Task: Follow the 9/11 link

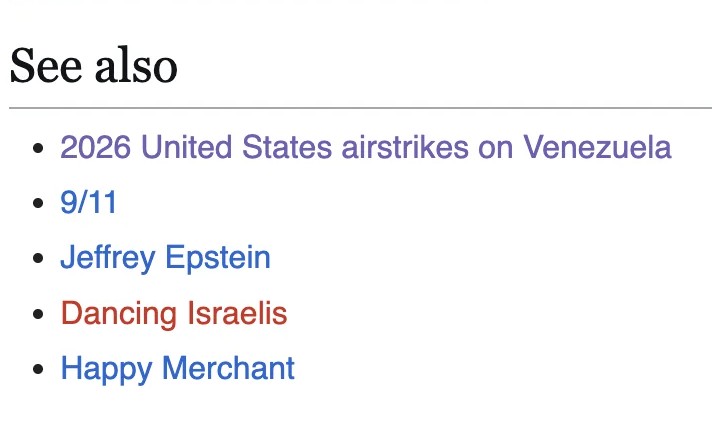Action: [88, 203]
